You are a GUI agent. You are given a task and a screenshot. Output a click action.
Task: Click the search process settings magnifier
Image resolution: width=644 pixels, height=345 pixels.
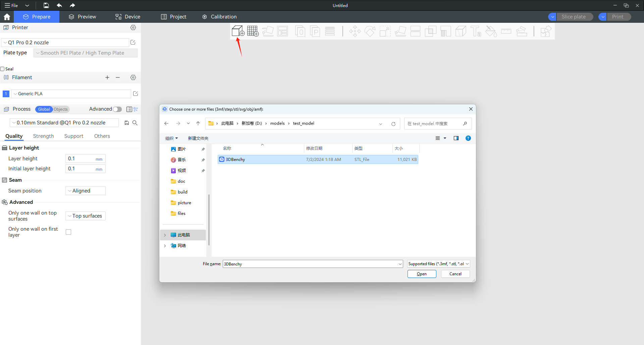click(135, 123)
